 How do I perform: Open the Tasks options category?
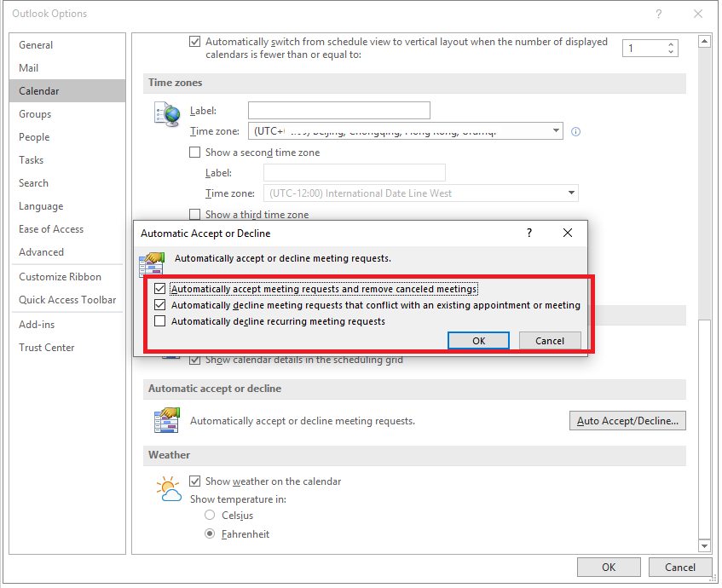67,159
